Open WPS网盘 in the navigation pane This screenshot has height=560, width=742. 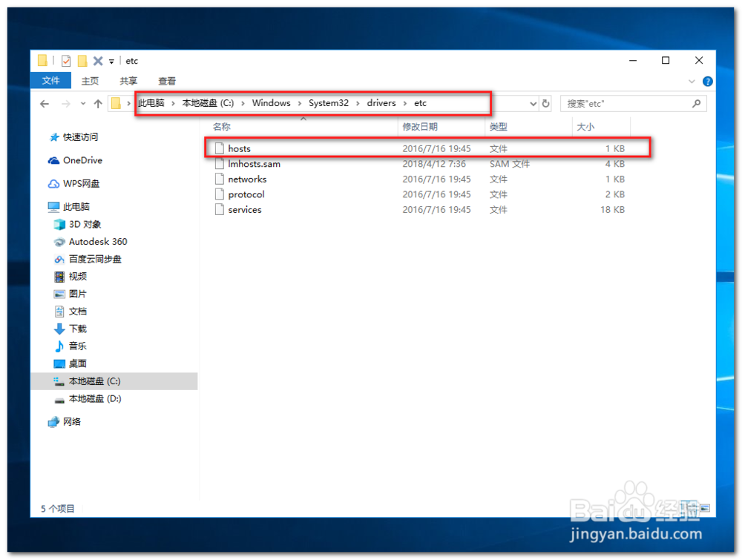coord(81,183)
